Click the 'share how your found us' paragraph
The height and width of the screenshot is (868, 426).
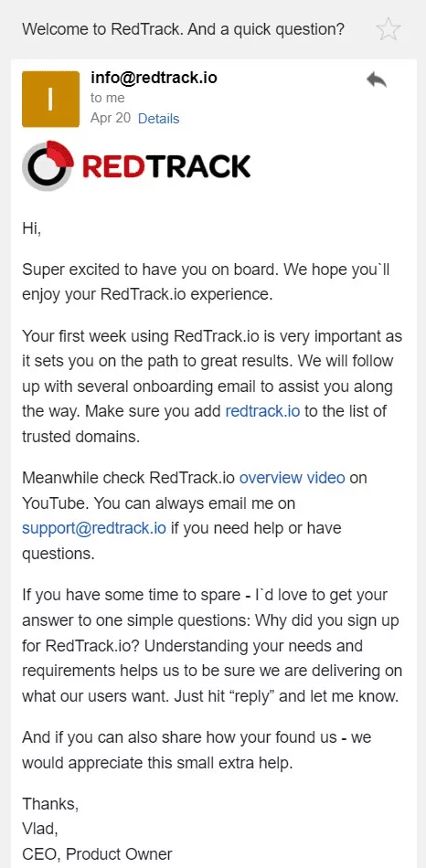[197, 750]
